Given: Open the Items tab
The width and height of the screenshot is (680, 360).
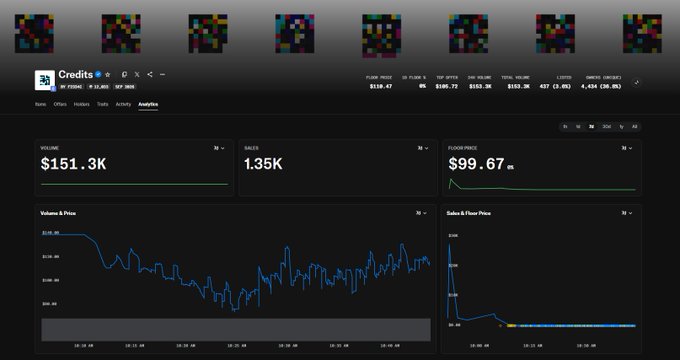Looking at the screenshot, I should coord(40,104).
